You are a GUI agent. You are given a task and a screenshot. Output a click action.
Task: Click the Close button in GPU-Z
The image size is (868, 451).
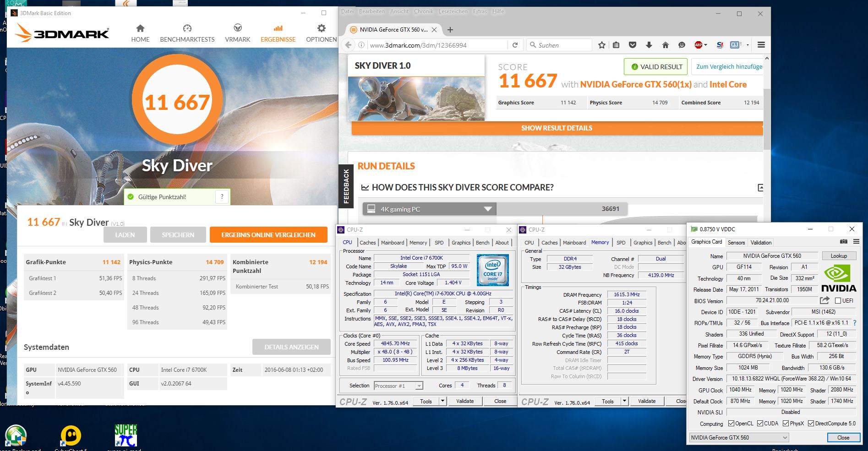click(x=843, y=437)
